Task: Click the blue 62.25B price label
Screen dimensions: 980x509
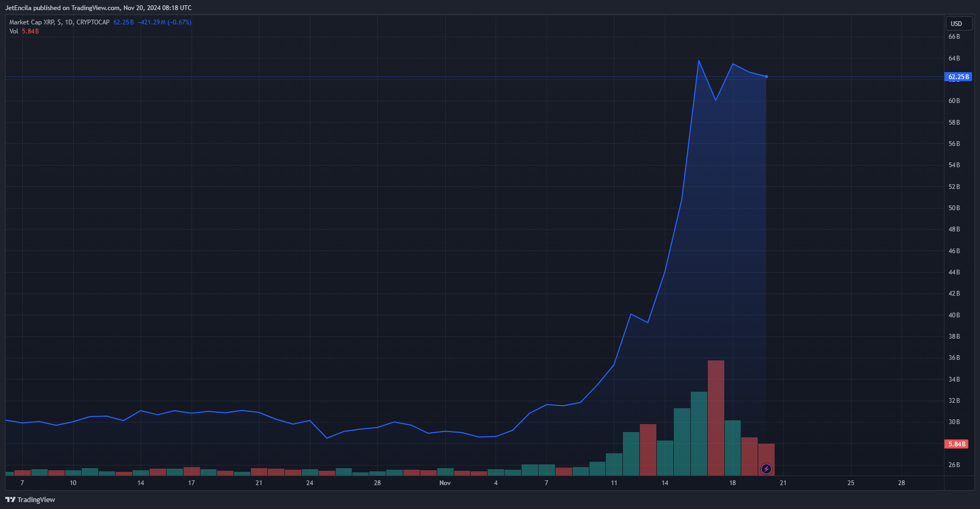Action: [x=958, y=77]
